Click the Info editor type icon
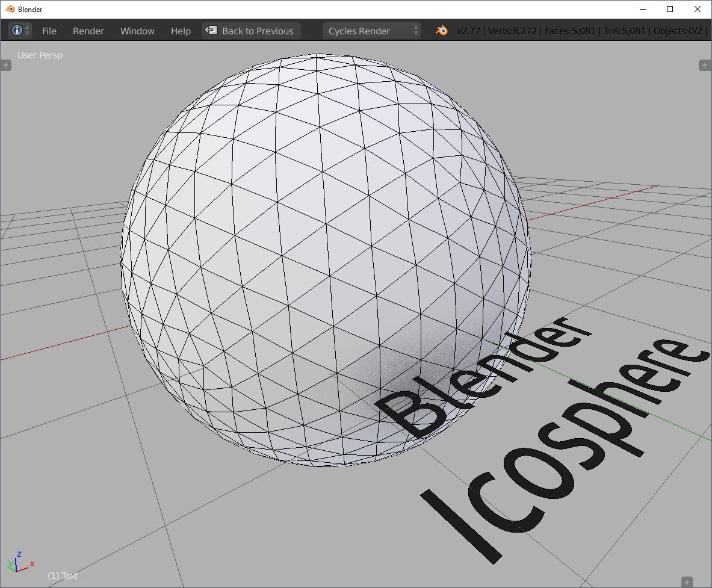This screenshot has width=712, height=588. pyautogui.click(x=17, y=31)
